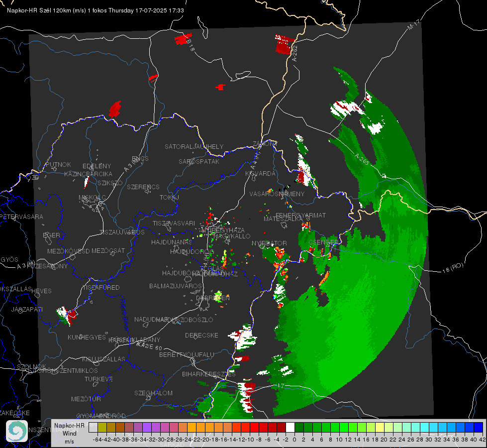
Task: Click the TISZAVASVÁRI town label
Action: click(x=174, y=223)
